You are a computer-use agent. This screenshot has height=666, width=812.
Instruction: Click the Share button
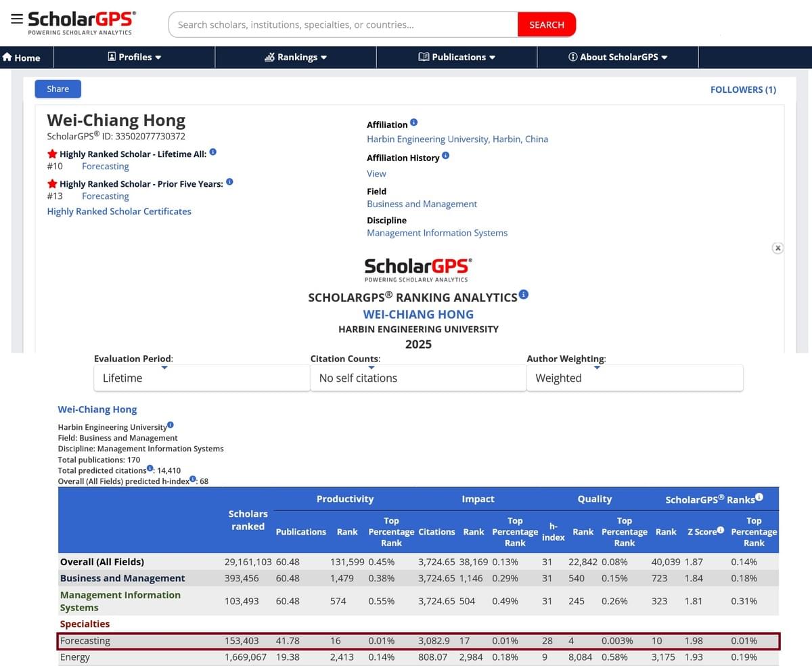click(58, 89)
